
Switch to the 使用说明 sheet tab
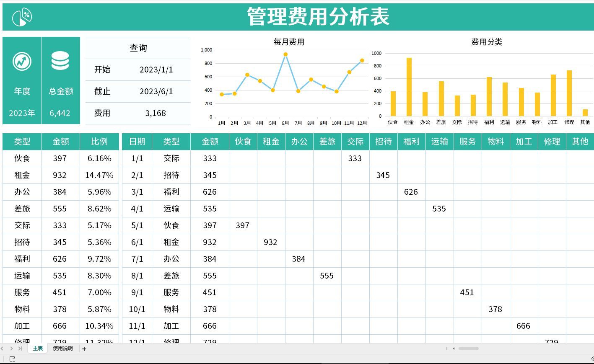coord(62,348)
